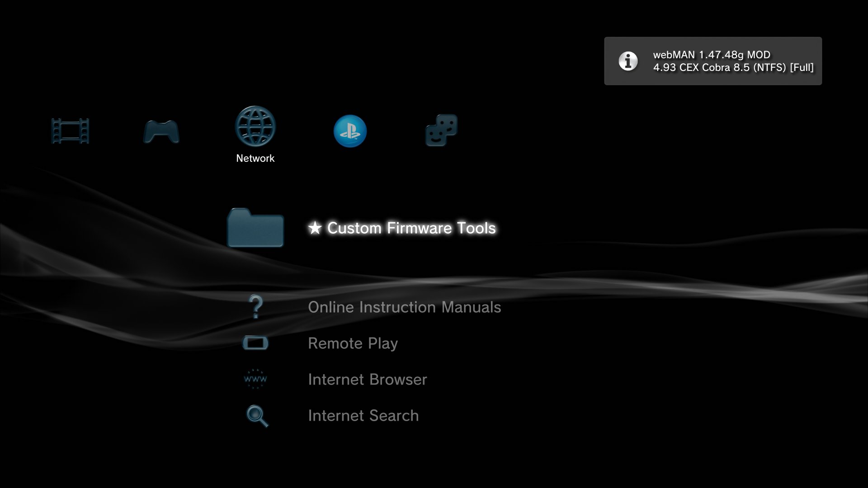868x488 pixels.
Task: Click the Network globe icon
Action: click(x=255, y=126)
